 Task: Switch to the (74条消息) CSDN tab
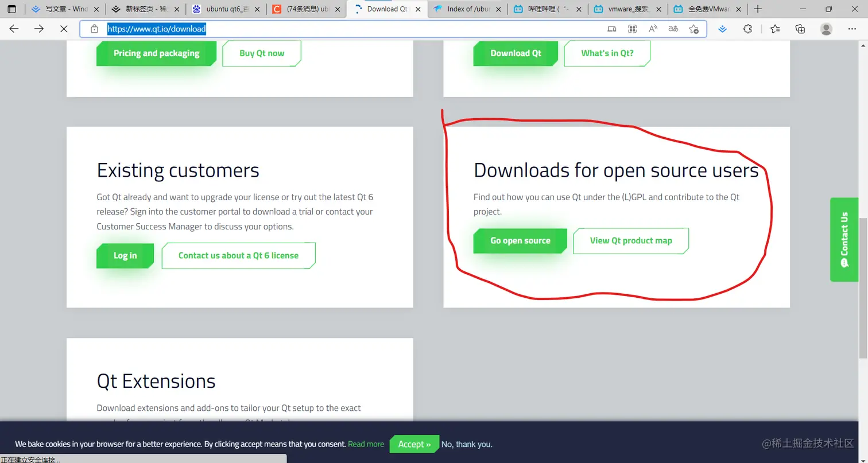click(305, 9)
